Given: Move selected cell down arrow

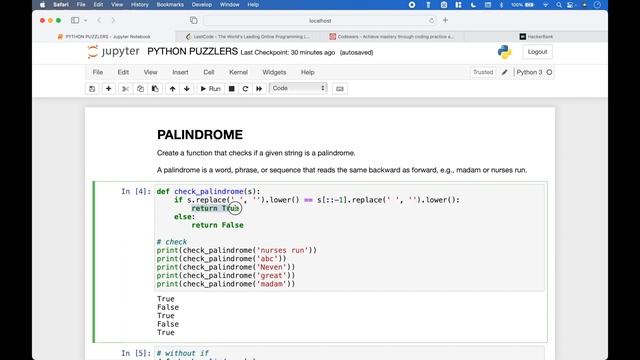Looking at the screenshot, I should 187,89.
